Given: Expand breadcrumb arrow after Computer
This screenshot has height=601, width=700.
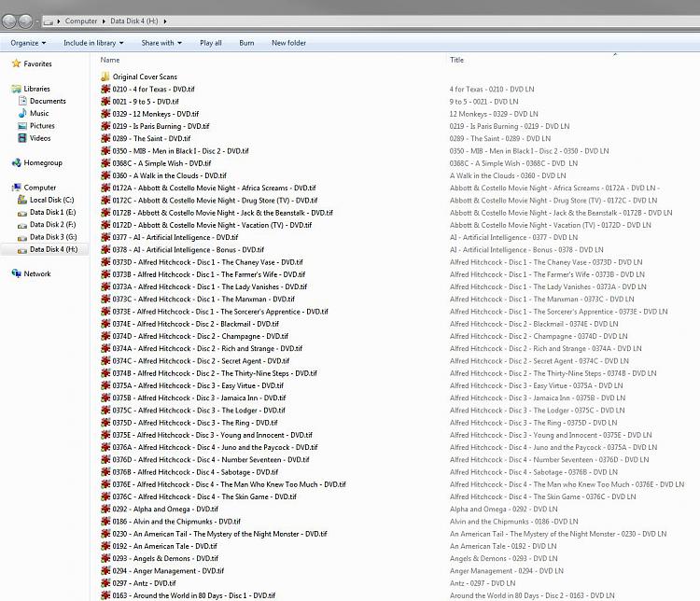Looking at the screenshot, I should click(104, 21).
